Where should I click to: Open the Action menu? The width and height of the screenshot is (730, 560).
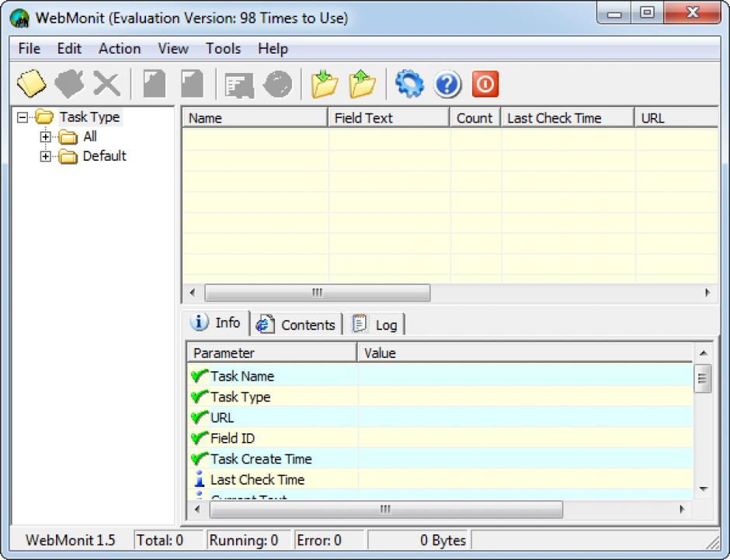click(120, 48)
